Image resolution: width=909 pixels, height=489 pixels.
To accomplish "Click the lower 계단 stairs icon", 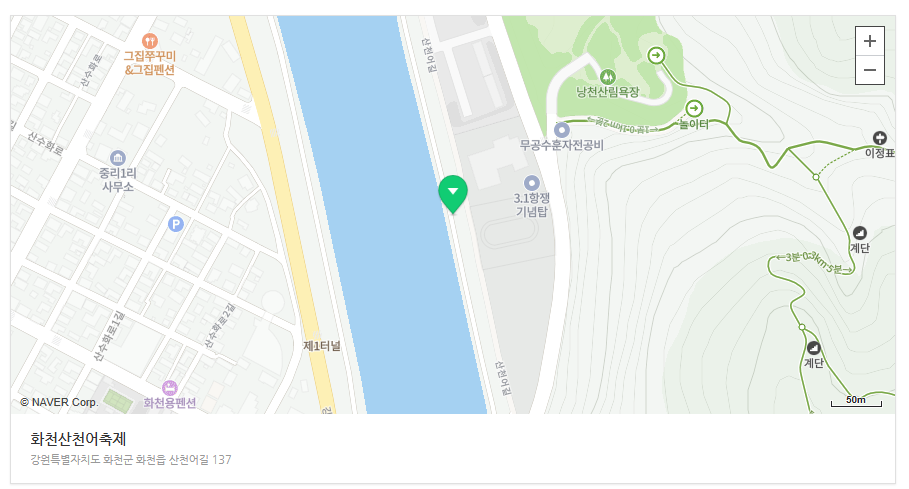I will tap(813, 348).
